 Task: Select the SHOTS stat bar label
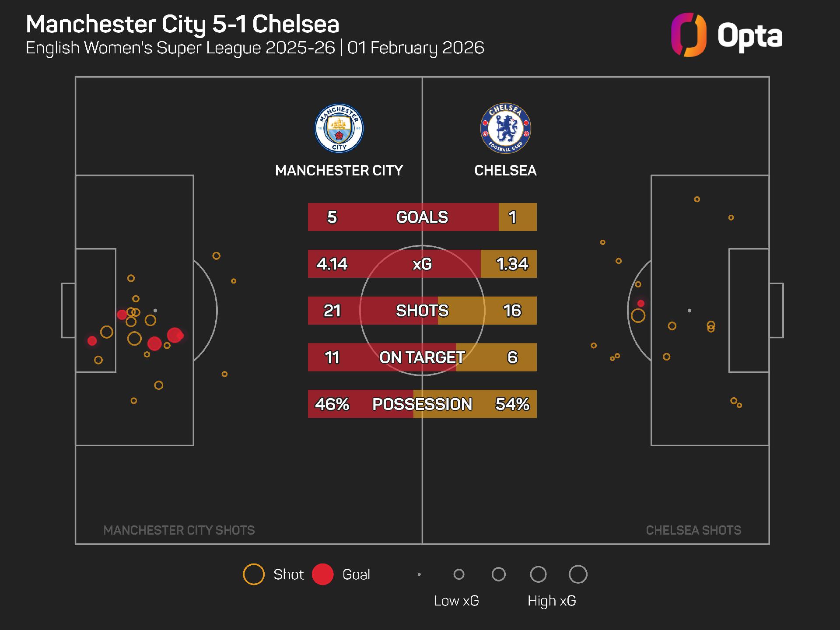click(422, 311)
